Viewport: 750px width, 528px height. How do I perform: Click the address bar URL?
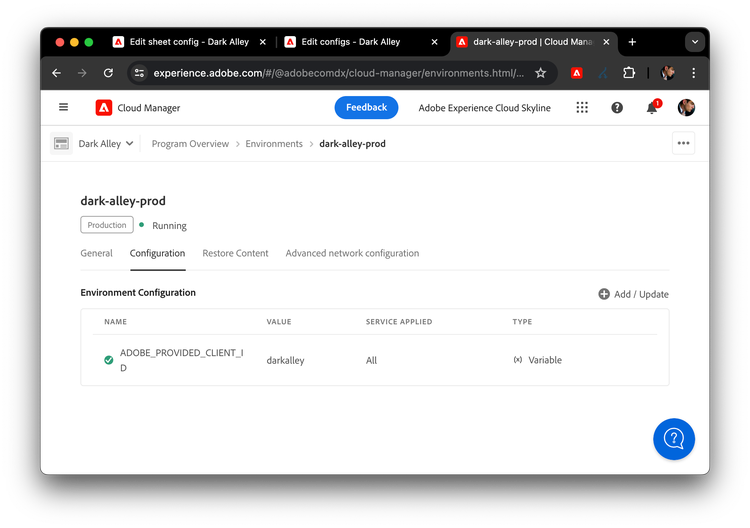click(x=338, y=73)
